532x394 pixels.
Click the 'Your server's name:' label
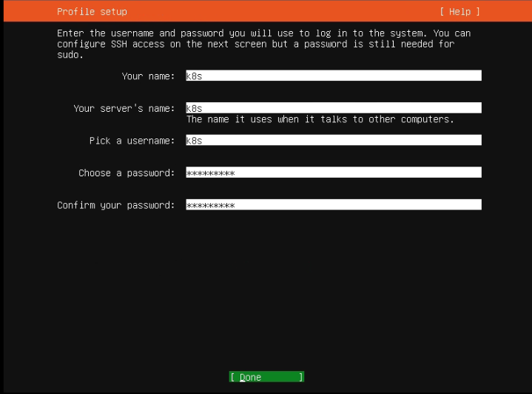pyautogui.click(x=124, y=108)
